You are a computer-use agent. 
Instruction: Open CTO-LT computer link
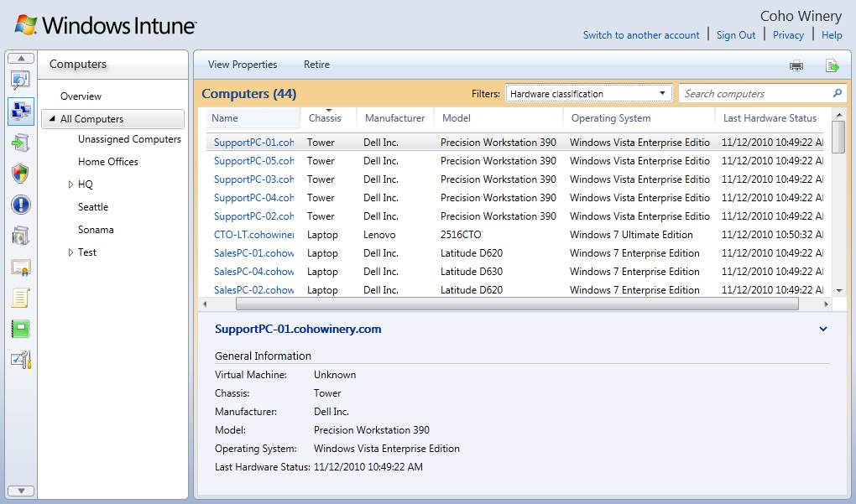point(253,235)
